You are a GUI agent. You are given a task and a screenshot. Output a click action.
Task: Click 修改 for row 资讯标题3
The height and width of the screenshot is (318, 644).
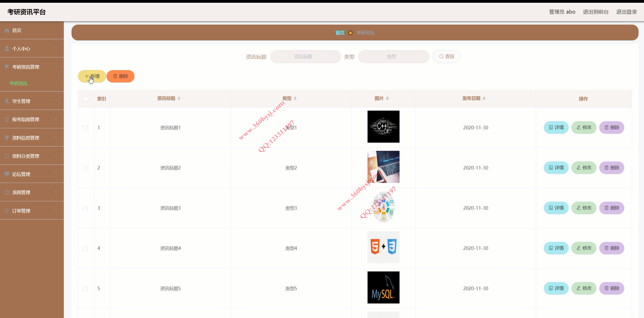584,208
